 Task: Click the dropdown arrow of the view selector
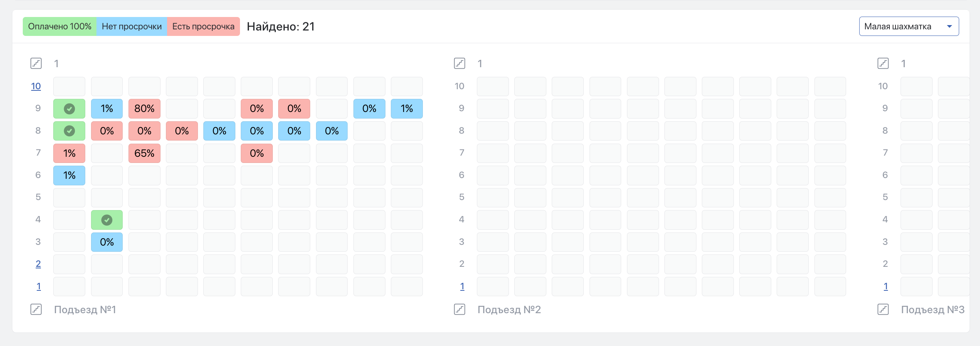coord(950,26)
